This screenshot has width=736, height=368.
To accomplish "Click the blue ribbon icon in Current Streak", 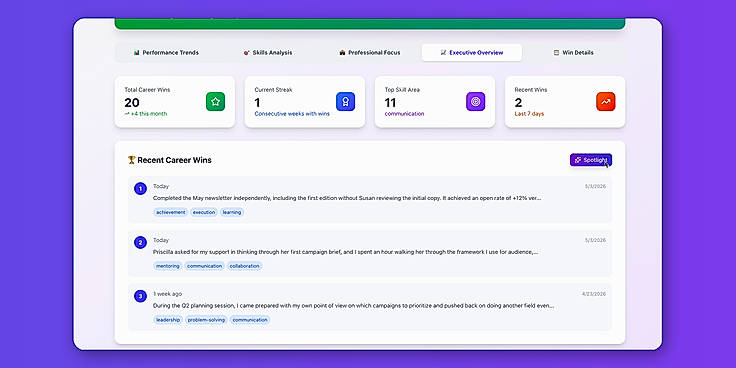I will [x=345, y=101].
